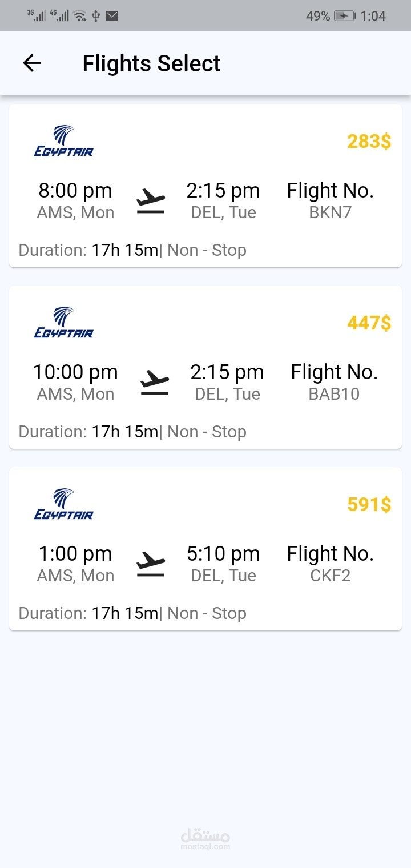Viewport: 411px width, 868px height.
Task: Tap the 5:10 pm arrival at DEL
Action: pos(223,554)
